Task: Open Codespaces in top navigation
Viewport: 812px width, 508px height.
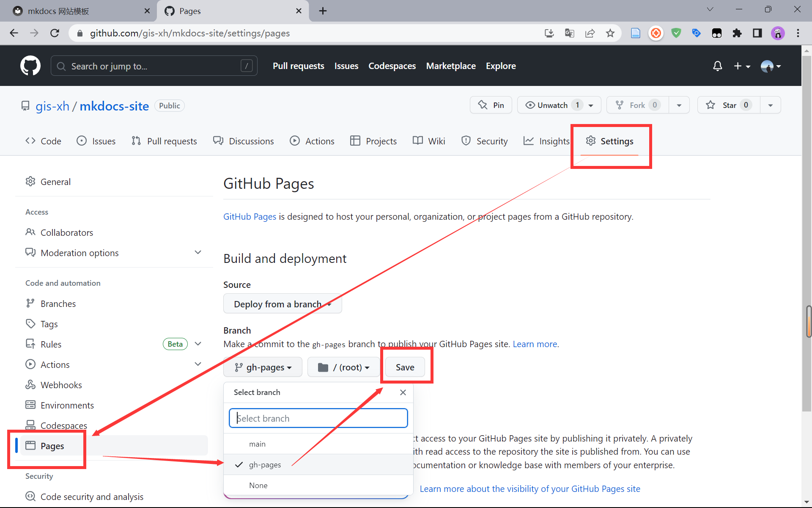Action: click(x=392, y=66)
